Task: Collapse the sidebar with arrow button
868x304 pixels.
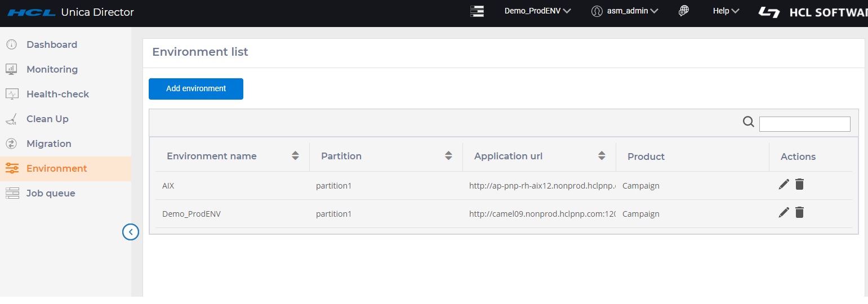Action: [131, 231]
